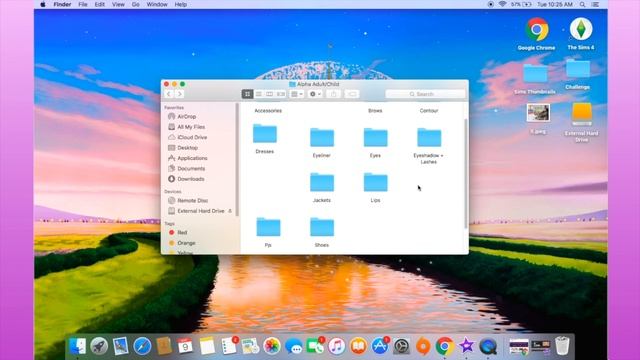Screen dimensions: 640x360
Task: Select the Challenge desktop folder
Action: (x=578, y=69)
